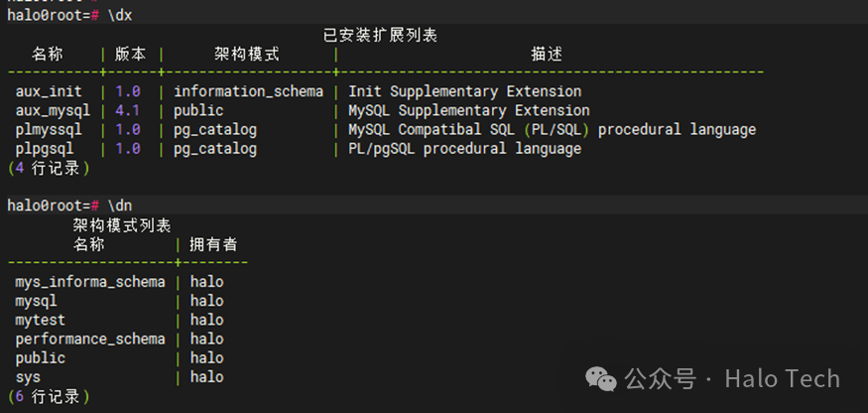Click the Halo Tech watermark text
This screenshot has height=413, width=868.
782,379
